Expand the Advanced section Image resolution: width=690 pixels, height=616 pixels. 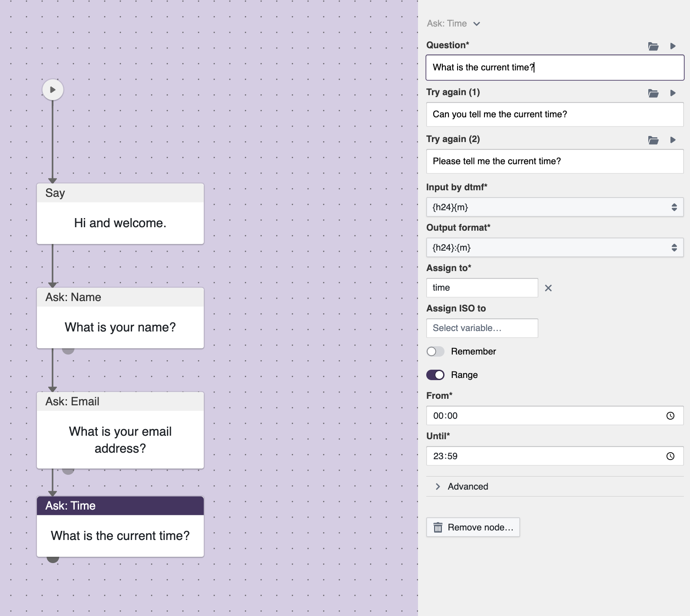[x=468, y=487]
